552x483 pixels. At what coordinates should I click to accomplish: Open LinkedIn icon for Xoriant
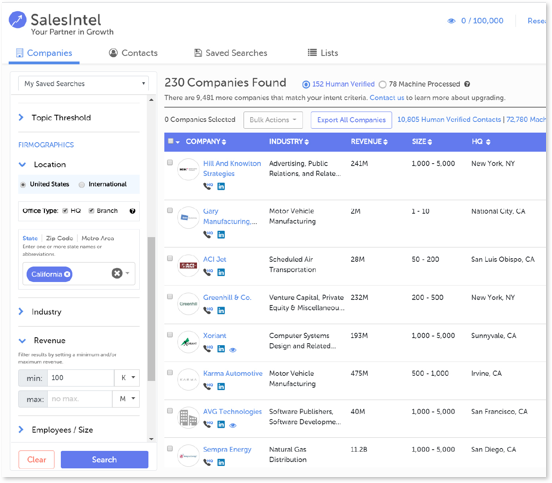(x=221, y=349)
